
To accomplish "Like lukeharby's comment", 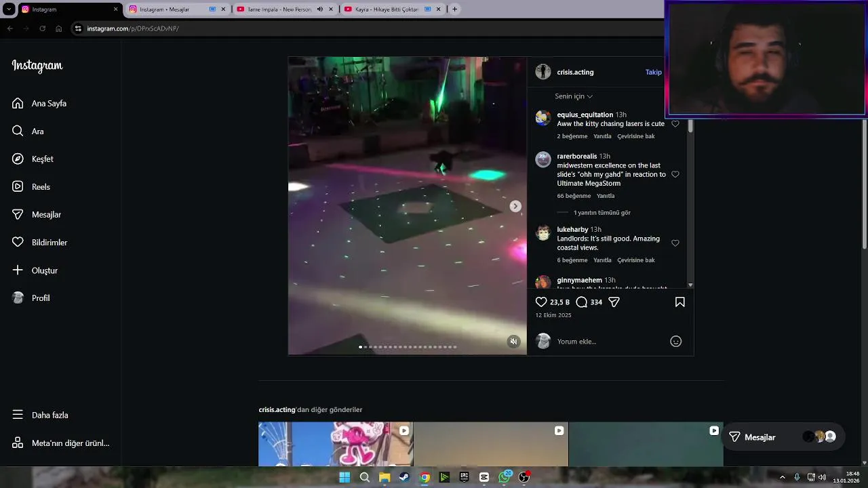I will pos(675,243).
